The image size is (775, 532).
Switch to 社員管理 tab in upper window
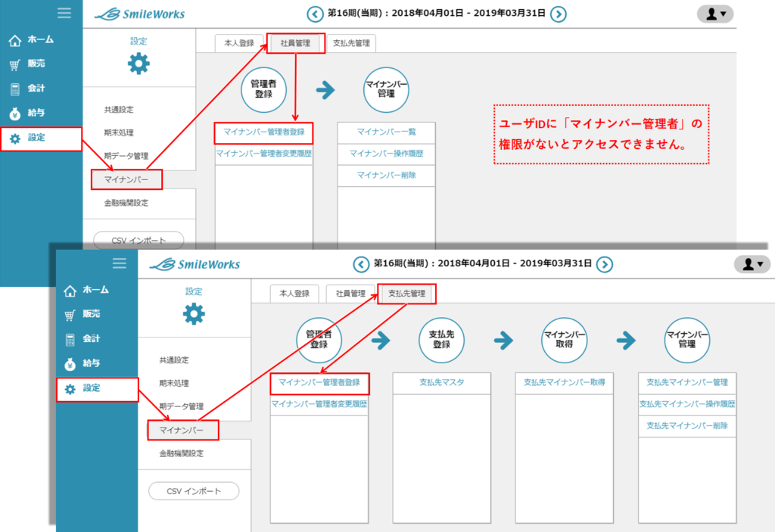click(x=296, y=43)
